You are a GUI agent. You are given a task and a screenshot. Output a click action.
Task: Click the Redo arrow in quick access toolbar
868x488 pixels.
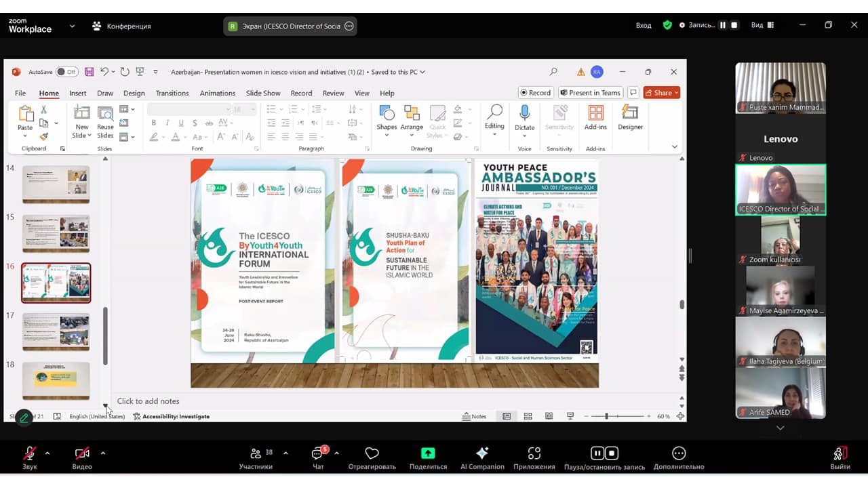point(125,72)
